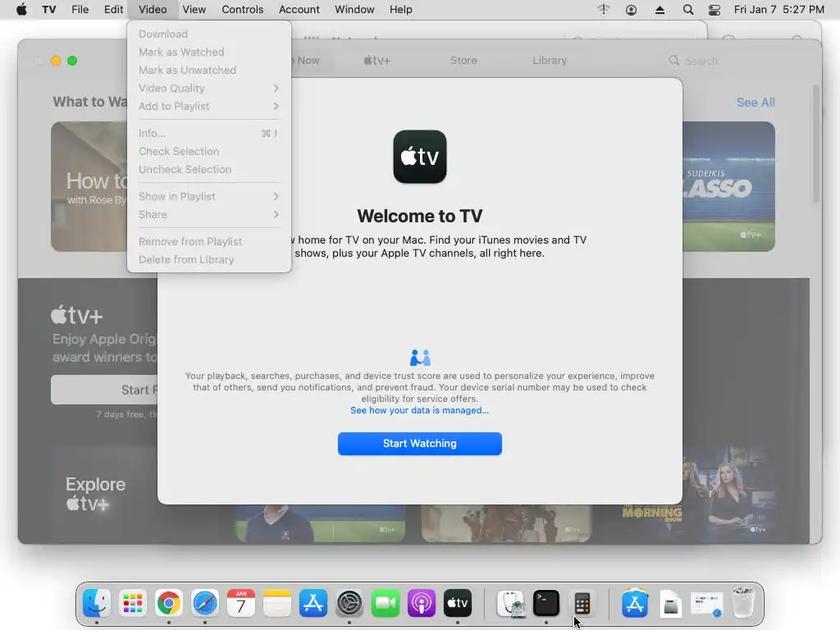Open Trash in the dock
840x630 pixels.
743,603
